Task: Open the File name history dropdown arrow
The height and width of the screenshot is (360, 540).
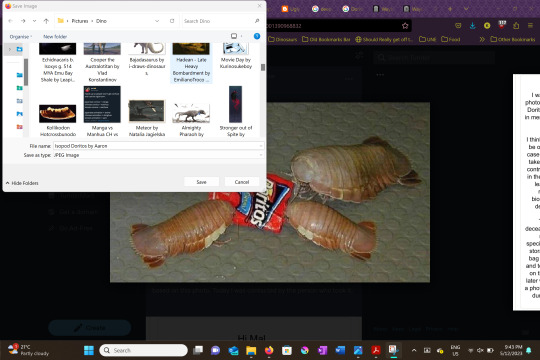Action: tap(261, 146)
